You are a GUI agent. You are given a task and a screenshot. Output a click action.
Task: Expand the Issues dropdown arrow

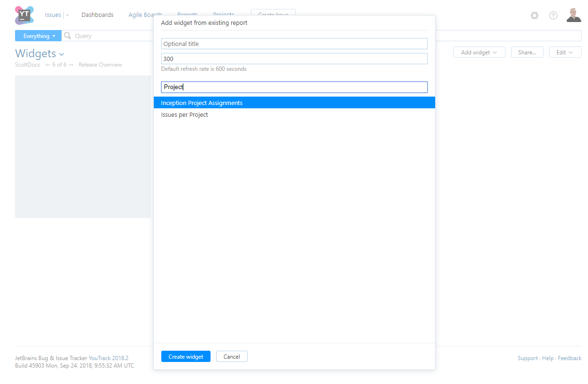(68, 15)
